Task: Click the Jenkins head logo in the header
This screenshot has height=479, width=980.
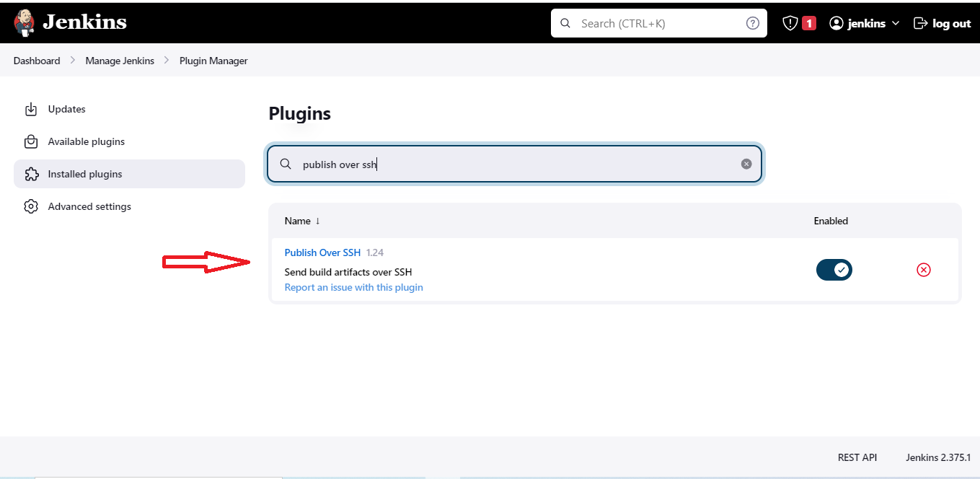Action: 24,22
